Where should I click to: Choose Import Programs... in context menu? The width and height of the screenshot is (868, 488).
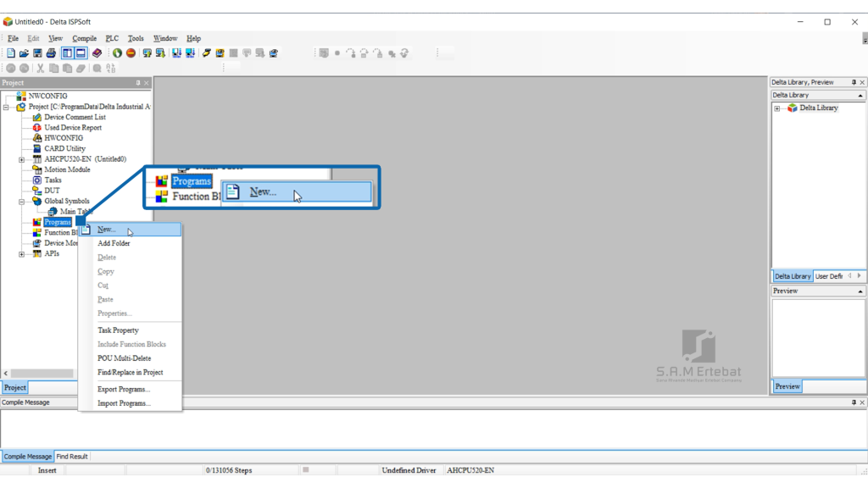pos(131,403)
